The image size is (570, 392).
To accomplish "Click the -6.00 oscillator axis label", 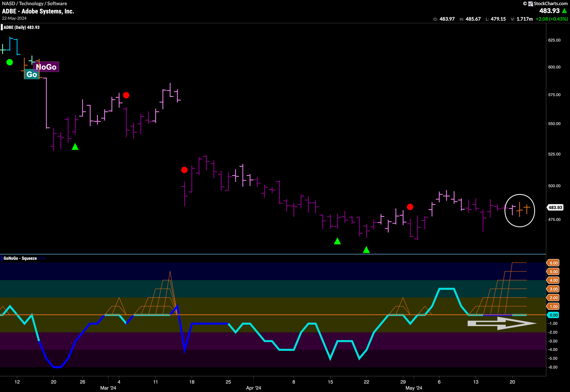I will [553, 367].
